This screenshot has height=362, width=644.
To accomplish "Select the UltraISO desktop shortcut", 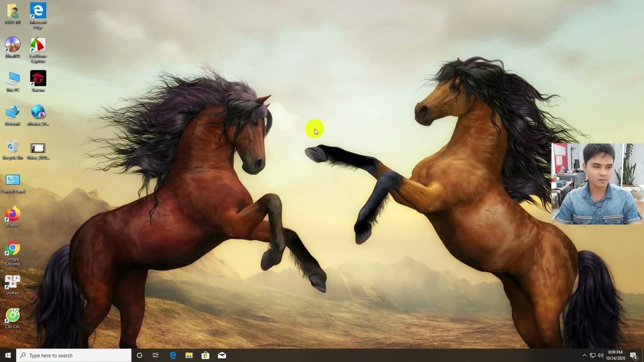I will (13, 48).
